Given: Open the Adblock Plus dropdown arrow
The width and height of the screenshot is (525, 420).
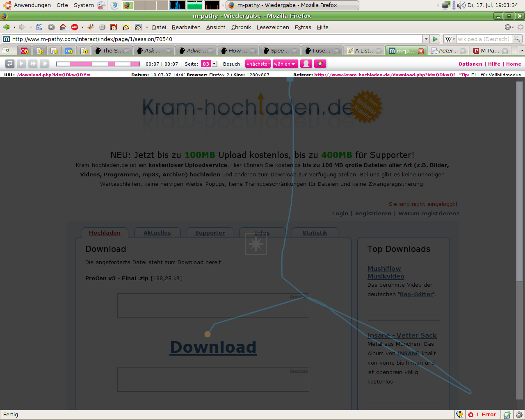Looking at the screenshot, I should [82, 27].
